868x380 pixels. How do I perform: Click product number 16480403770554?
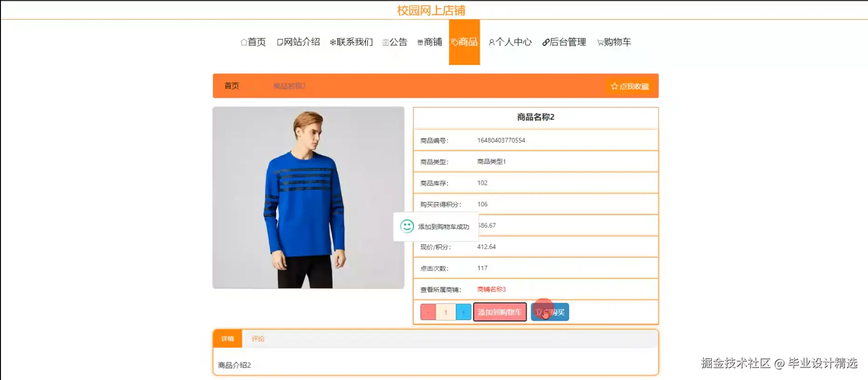501,140
